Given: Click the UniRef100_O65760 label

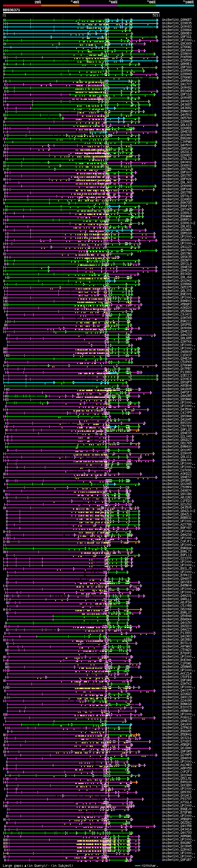Looking at the screenshot, I should 177,118.
